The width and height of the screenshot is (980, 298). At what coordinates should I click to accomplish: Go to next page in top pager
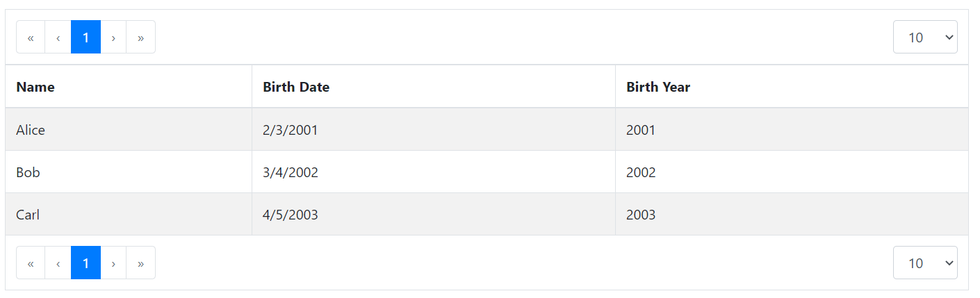[113, 37]
